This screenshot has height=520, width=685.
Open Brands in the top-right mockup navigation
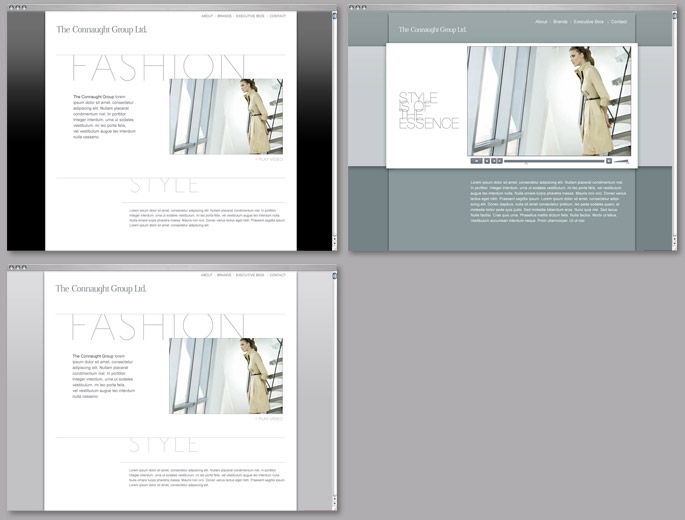pos(560,21)
